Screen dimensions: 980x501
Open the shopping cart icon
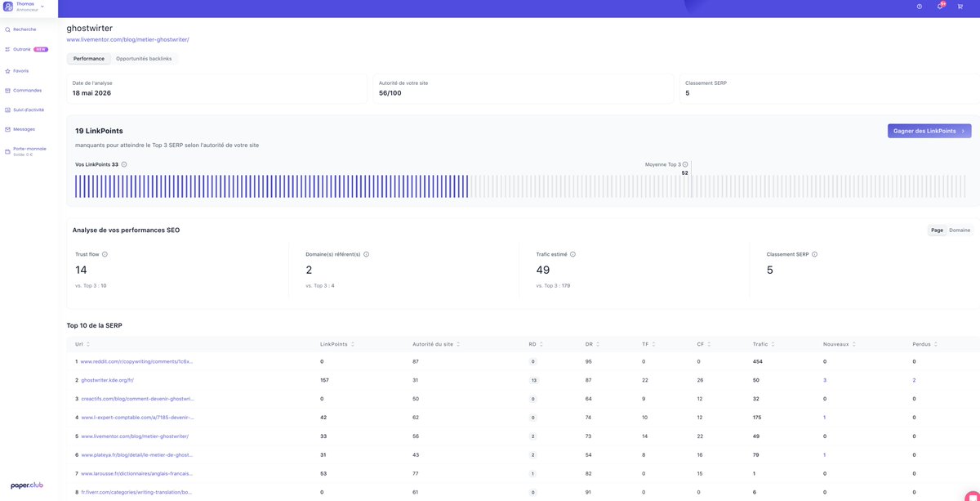[960, 7]
